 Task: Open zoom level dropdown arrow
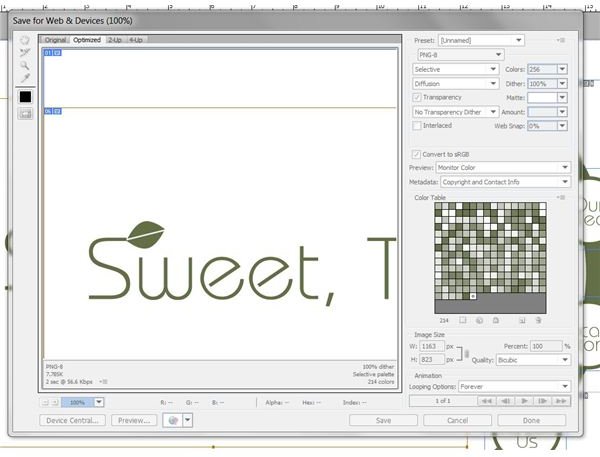[x=99, y=402]
